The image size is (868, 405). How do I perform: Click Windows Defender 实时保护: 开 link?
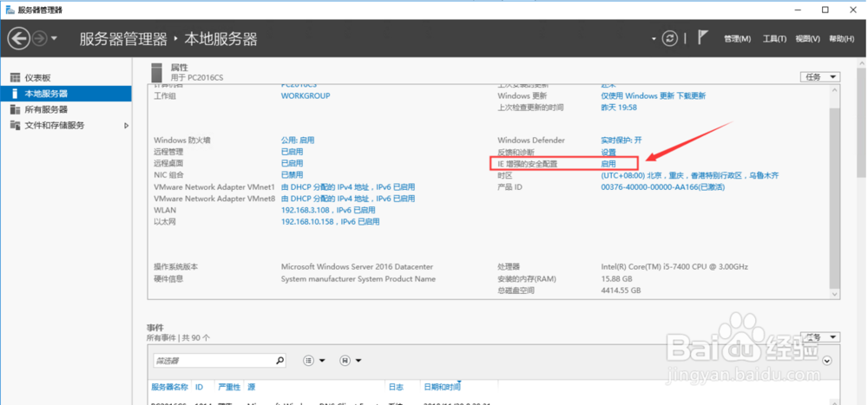pyautogui.click(x=621, y=140)
